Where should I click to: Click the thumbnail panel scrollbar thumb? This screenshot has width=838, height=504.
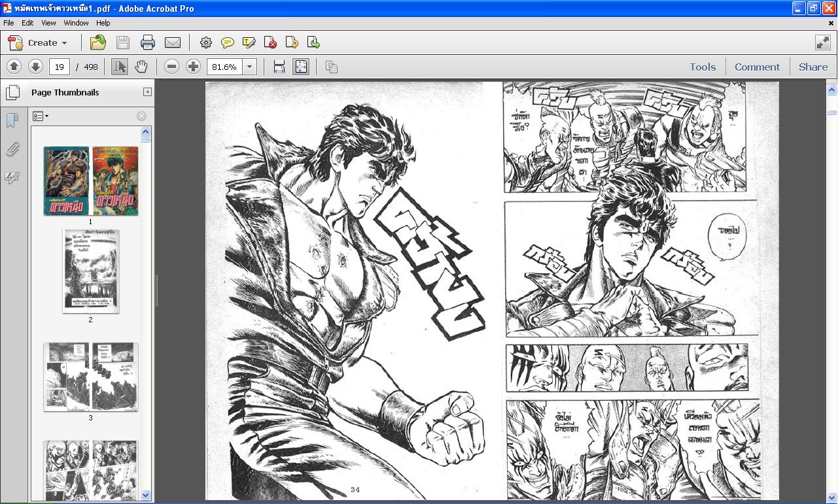146,139
